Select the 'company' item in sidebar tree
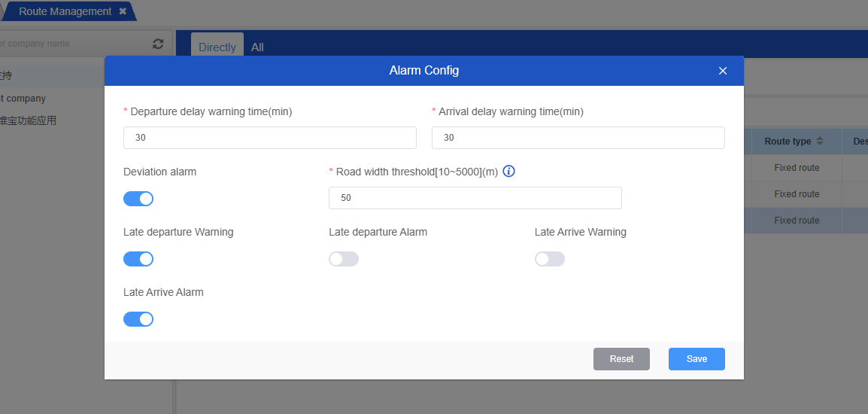This screenshot has width=868, height=414. tap(24, 99)
